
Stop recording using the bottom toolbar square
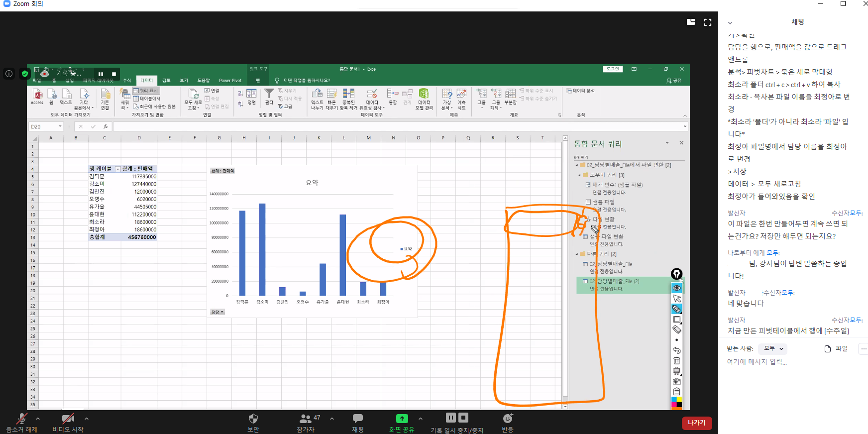coord(463,418)
